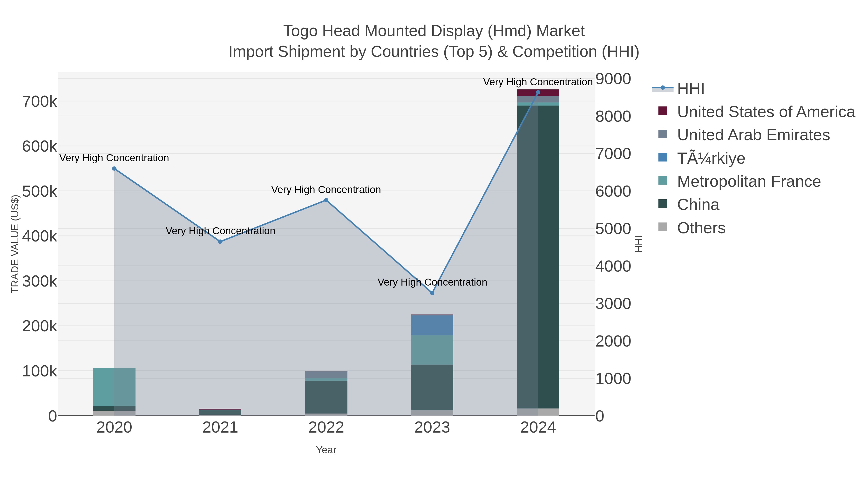The height and width of the screenshot is (488, 868).
Task: Click the 2020 x-axis label
Action: pyautogui.click(x=114, y=428)
